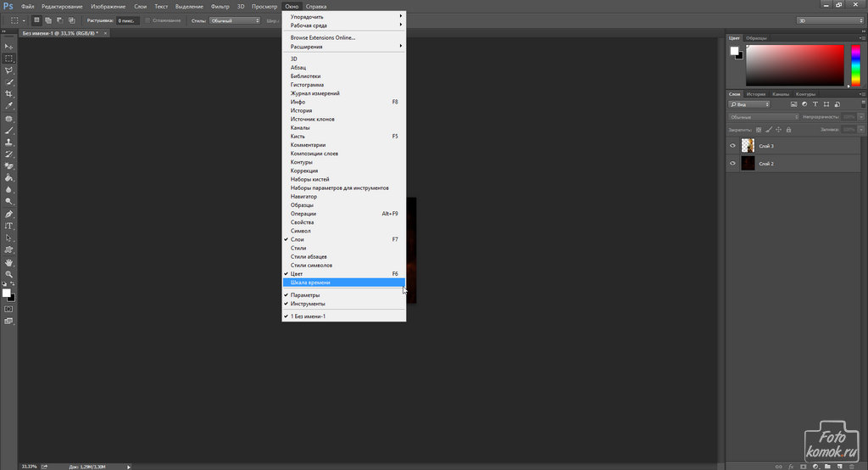The image size is (868, 470).
Task: Select the Eyedropper tool
Action: click(x=9, y=106)
